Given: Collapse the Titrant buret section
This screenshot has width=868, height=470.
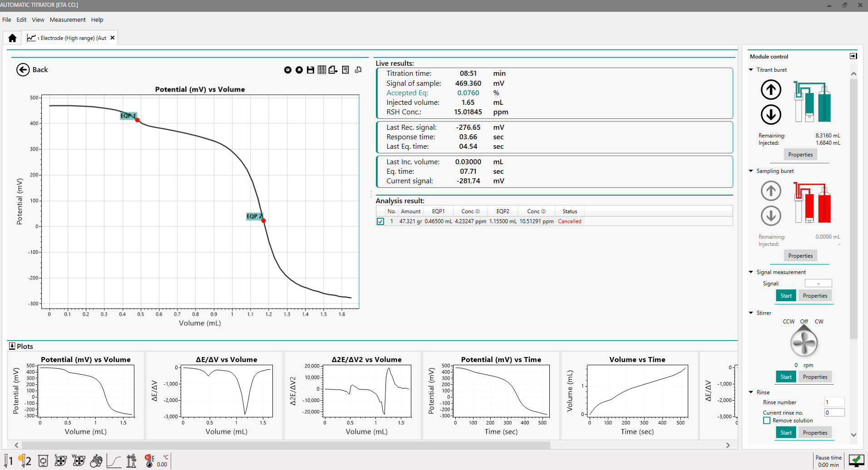Looking at the screenshot, I should pos(751,70).
